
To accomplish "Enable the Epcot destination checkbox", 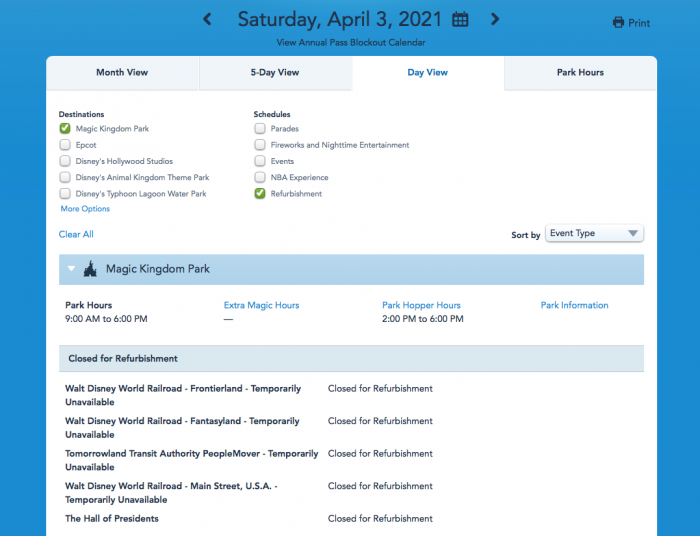I will click(x=65, y=145).
